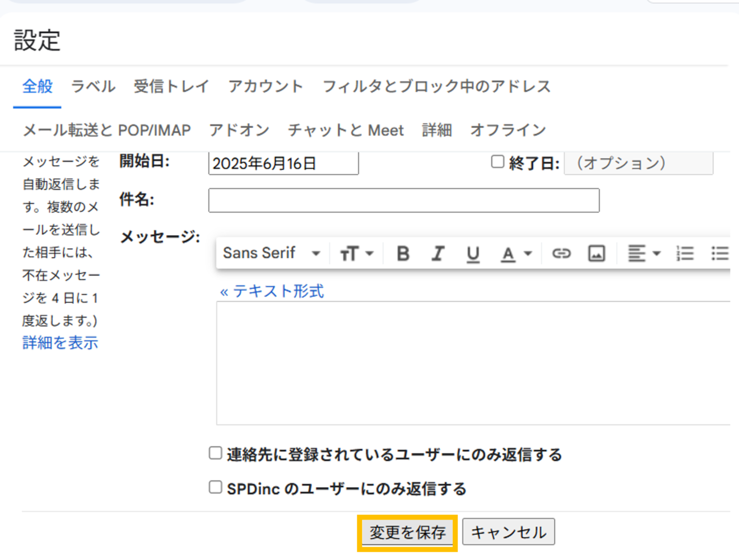This screenshot has height=560, width=739.
Task: Open text color picker
Action: 515,254
